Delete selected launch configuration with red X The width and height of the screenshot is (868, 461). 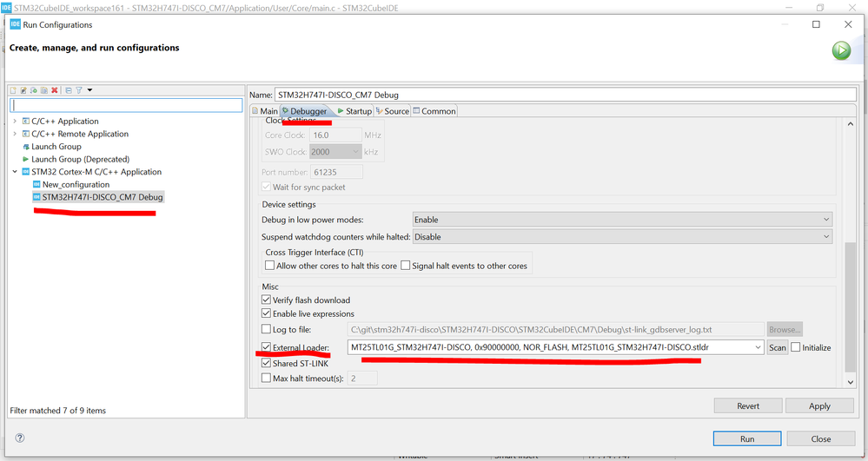54,90
